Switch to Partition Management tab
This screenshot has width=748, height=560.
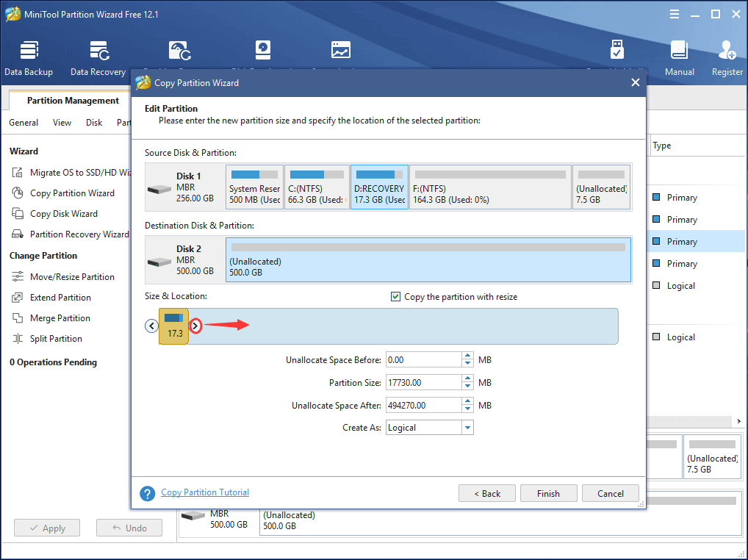pyautogui.click(x=73, y=101)
